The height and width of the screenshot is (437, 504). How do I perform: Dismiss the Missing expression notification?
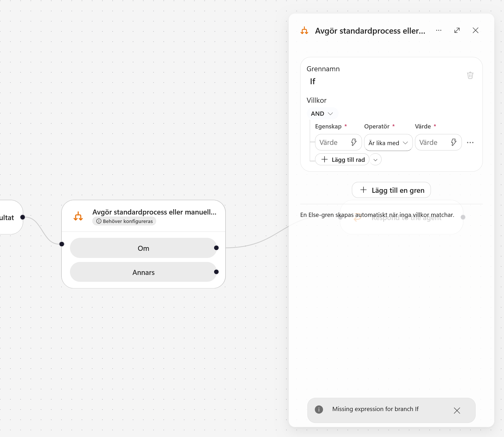click(x=457, y=411)
